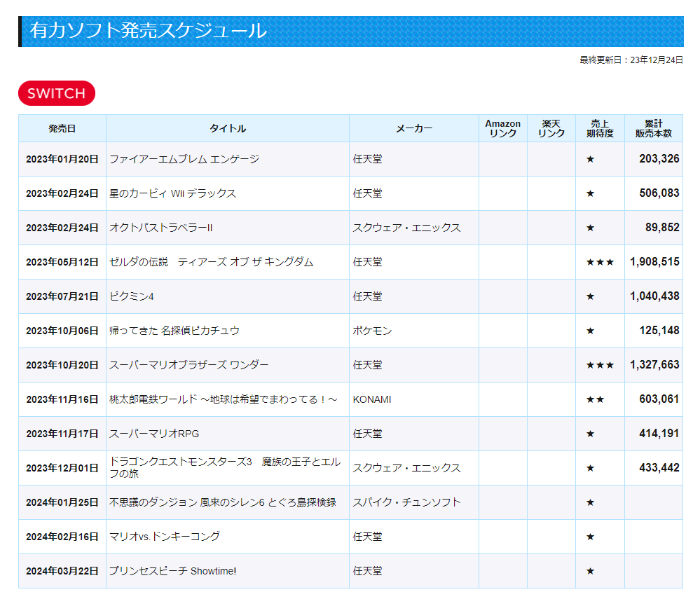Image resolution: width=700 pixels, height=599 pixels.
Task: Click スクウェア・エニックス in オクトパストラベラー row
Action: click(406, 228)
